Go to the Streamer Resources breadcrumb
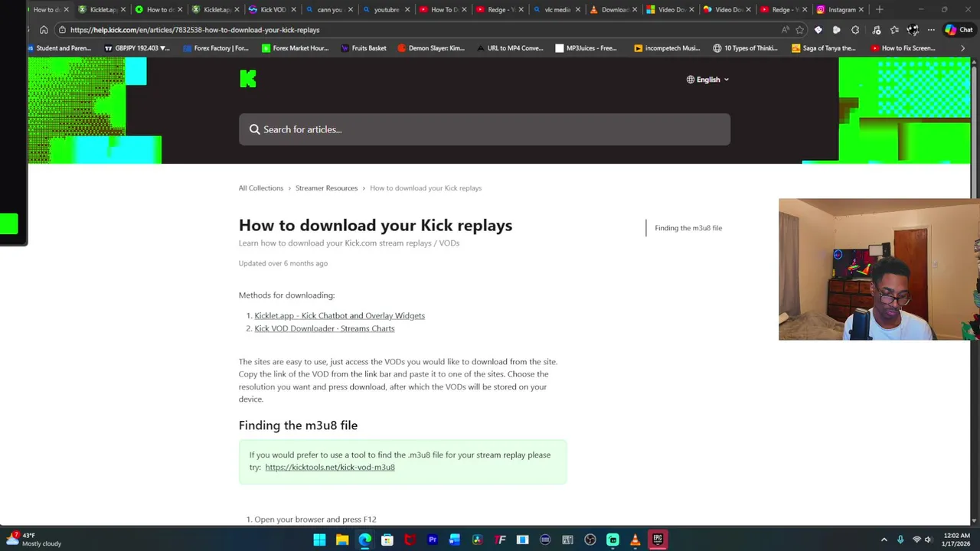Viewport: 980px width, 551px height. 326,187
